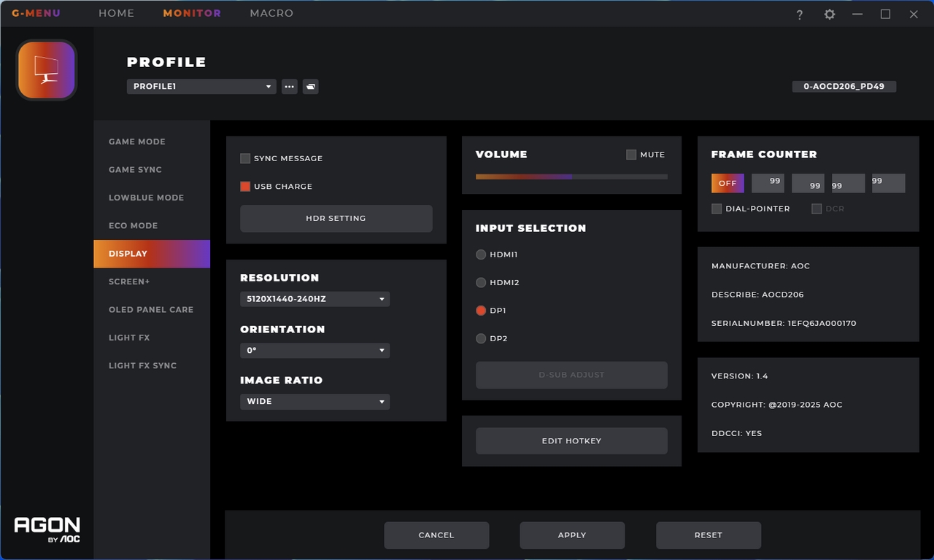Select the DP2 input radio button

pos(481,338)
